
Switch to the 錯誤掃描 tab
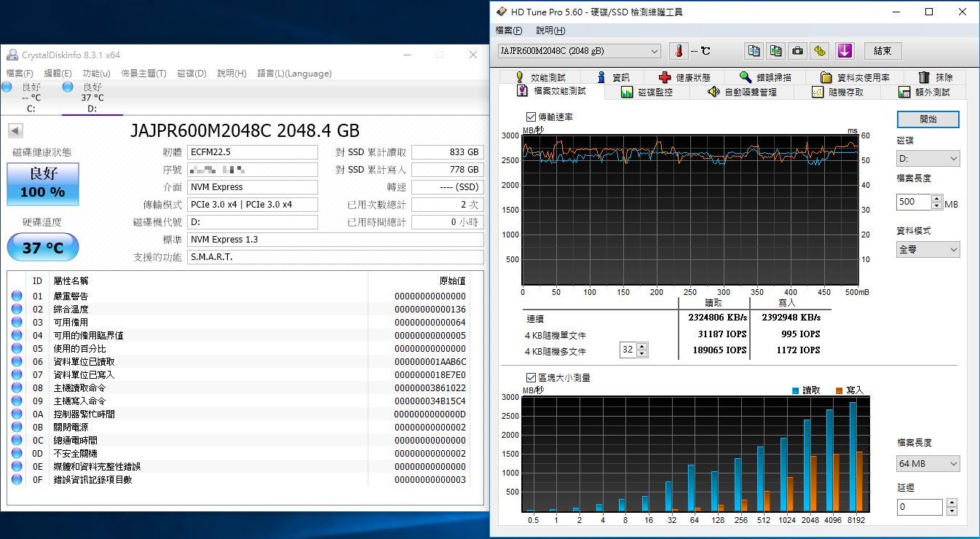tap(764, 77)
